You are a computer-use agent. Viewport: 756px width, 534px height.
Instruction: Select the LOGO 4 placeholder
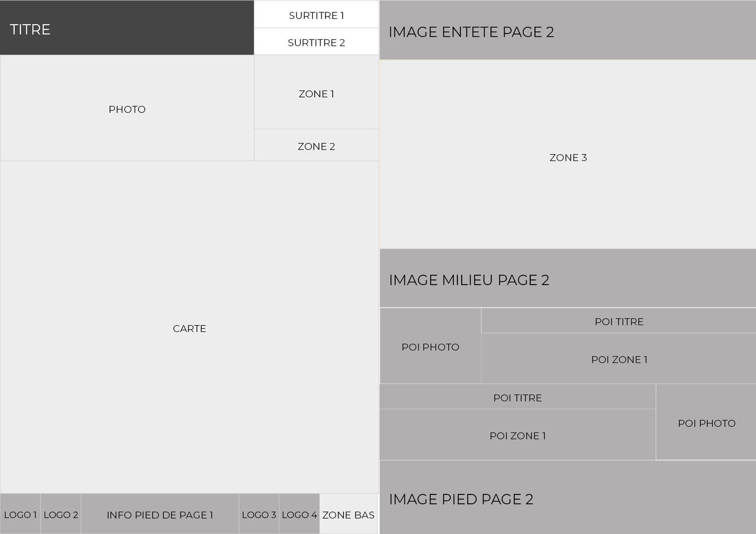(x=300, y=514)
